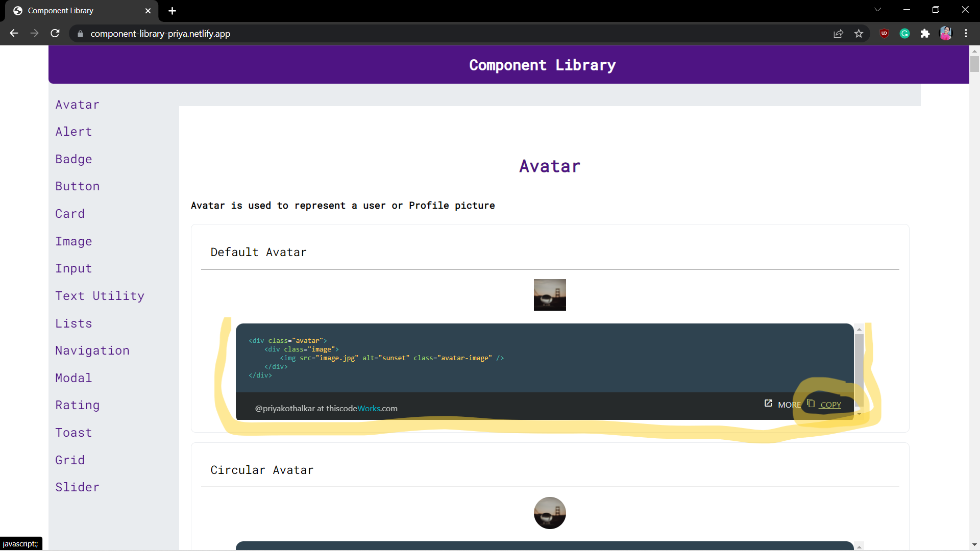
Task: Go to the Input section
Action: click(x=74, y=268)
